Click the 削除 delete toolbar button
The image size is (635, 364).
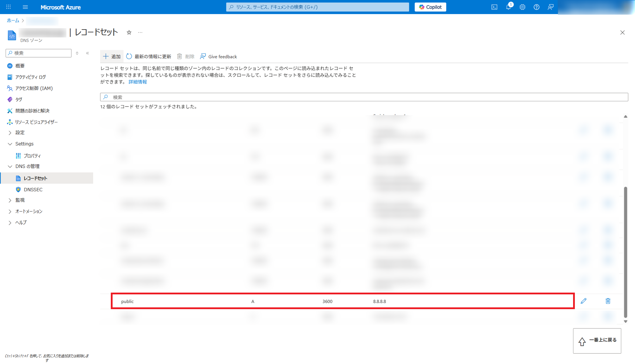(x=186, y=57)
